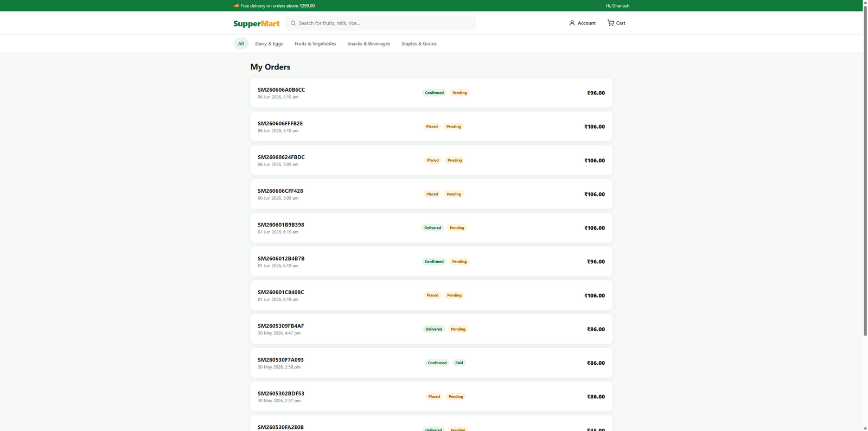Click Delivered badge on order SM2605309FB4AF
This screenshot has height=431, width=868.
click(434, 329)
